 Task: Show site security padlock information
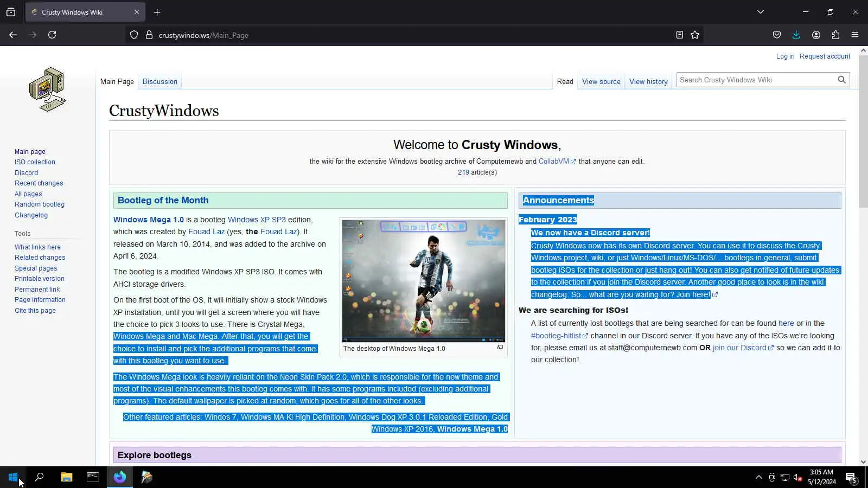pyautogui.click(x=149, y=35)
